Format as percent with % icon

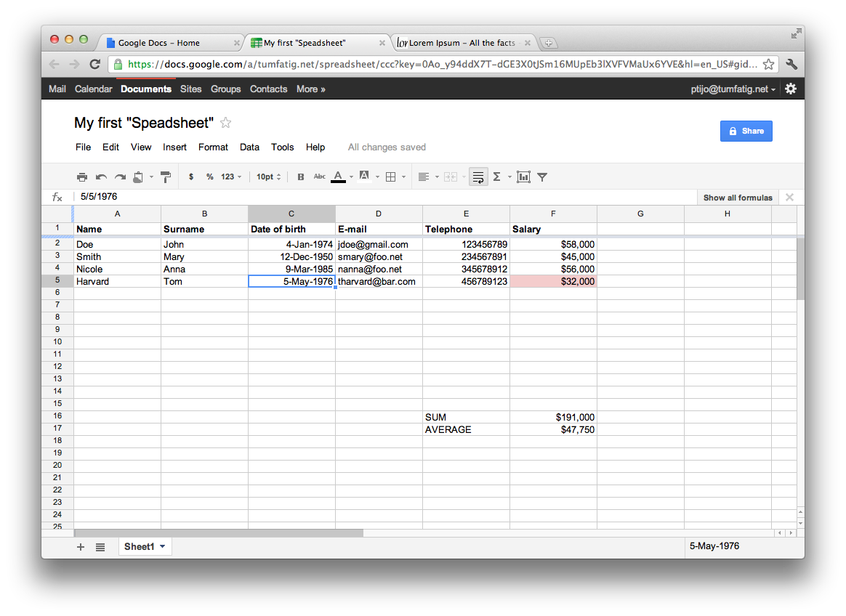210,177
